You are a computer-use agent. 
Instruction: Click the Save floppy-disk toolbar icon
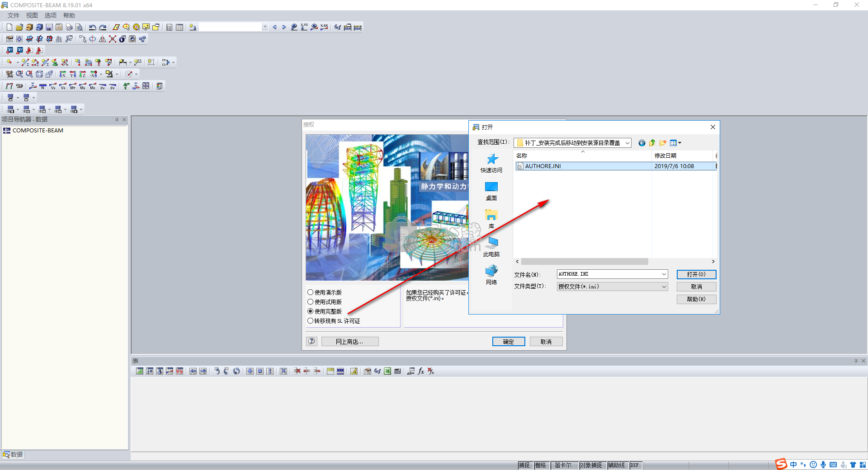[49, 27]
